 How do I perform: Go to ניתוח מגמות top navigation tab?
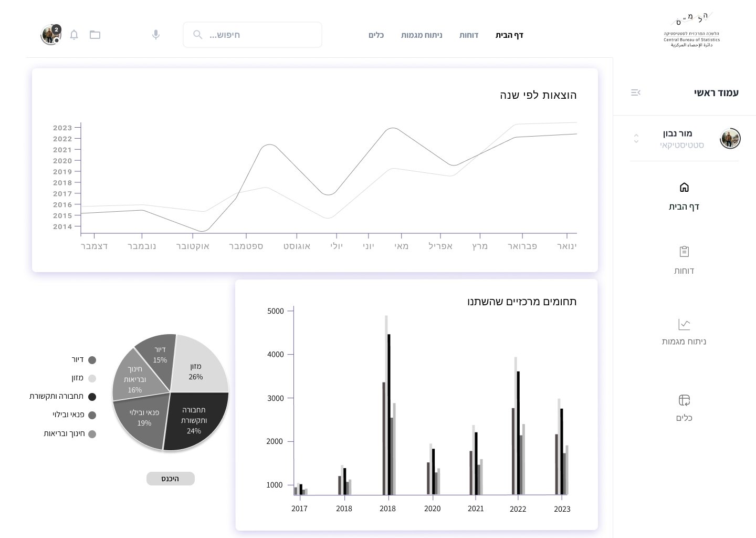422,35
